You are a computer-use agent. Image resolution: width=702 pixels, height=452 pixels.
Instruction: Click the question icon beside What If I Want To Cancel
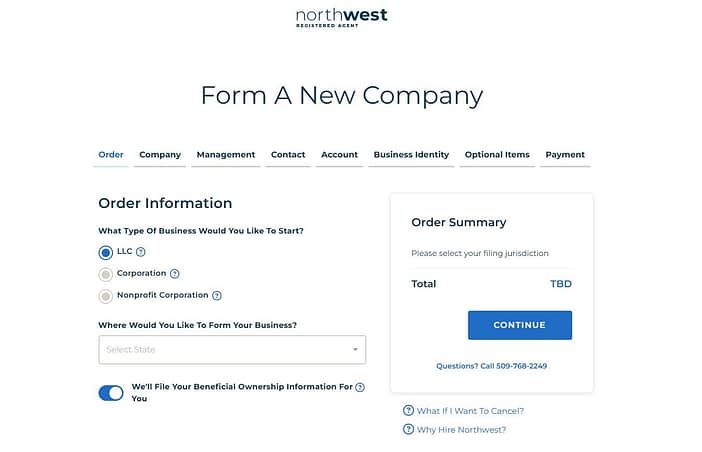pyautogui.click(x=408, y=410)
